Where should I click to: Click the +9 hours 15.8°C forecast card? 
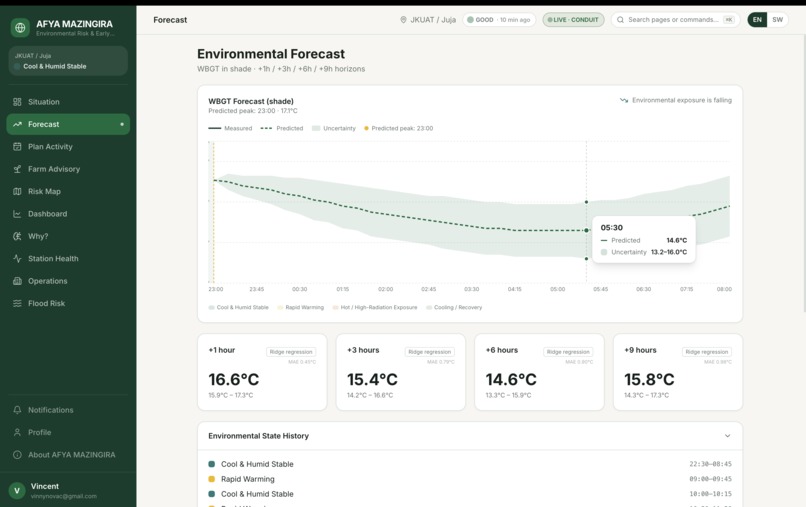click(678, 372)
